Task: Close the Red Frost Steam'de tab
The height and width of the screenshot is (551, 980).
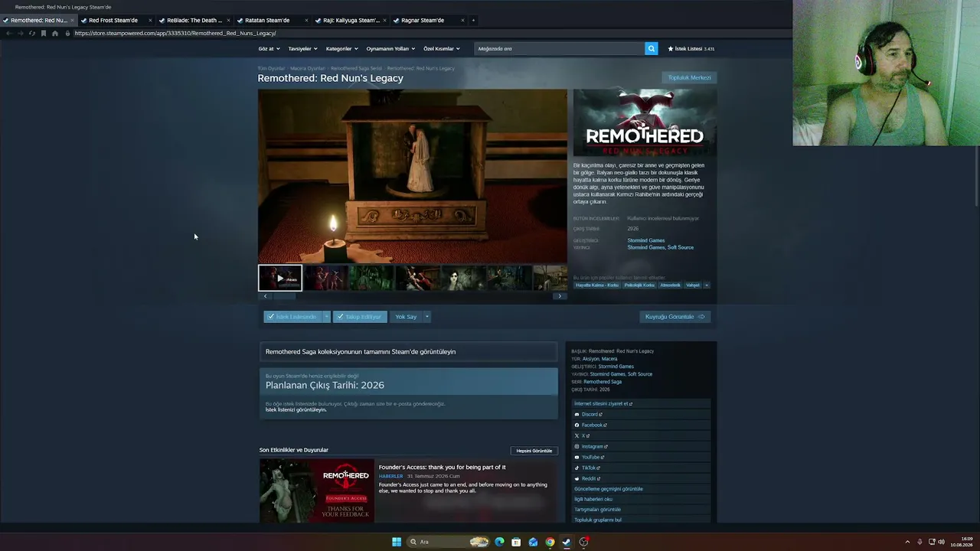Action: 150,20
